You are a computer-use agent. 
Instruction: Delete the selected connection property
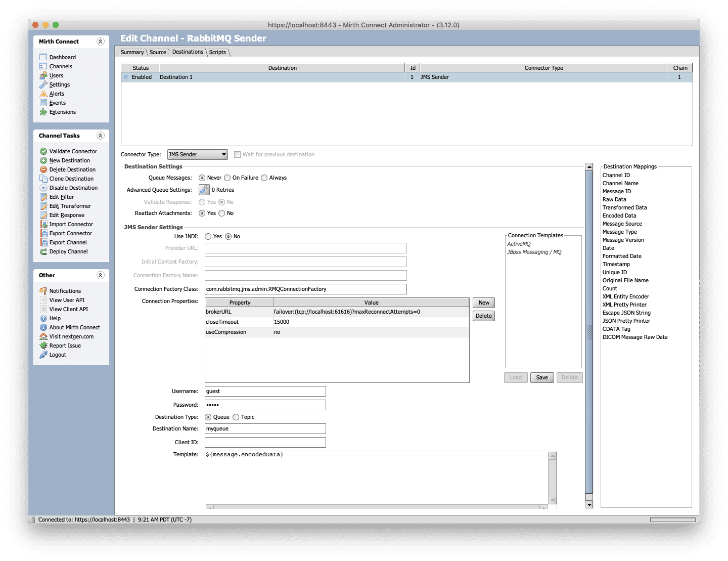484,316
